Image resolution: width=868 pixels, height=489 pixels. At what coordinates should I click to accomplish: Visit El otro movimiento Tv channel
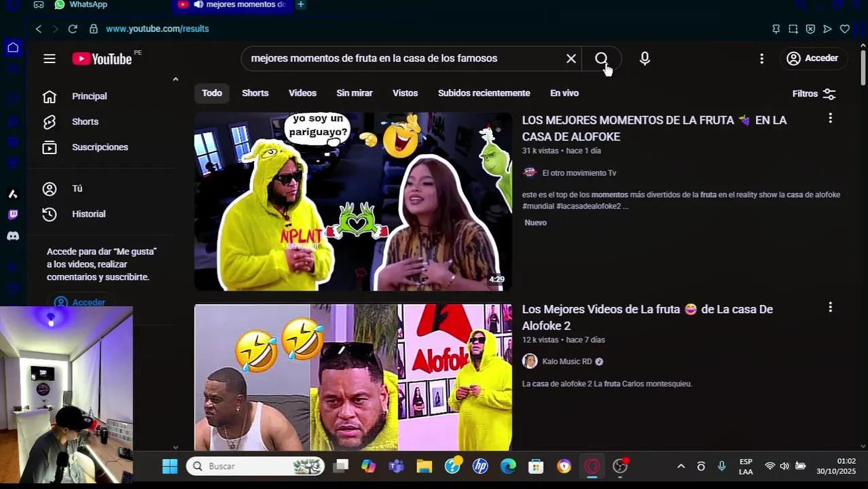[579, 173]
